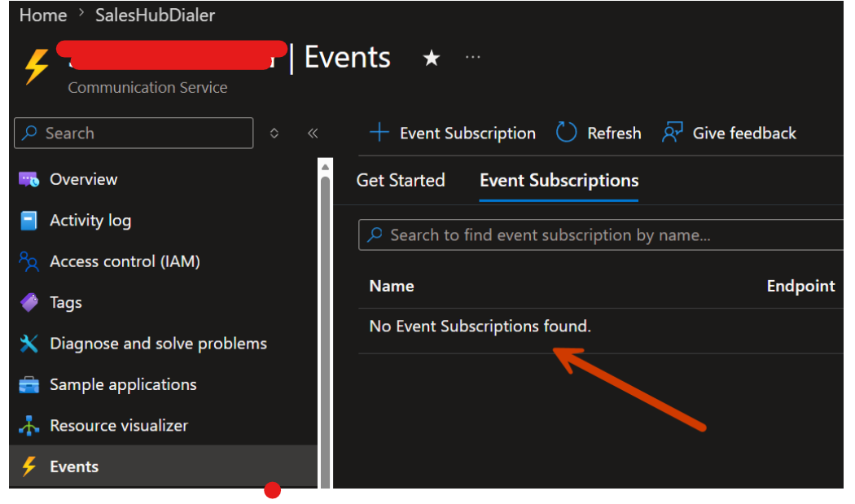
Task: Click the Sample applications briefcase icon
Action: pos(28,384)
